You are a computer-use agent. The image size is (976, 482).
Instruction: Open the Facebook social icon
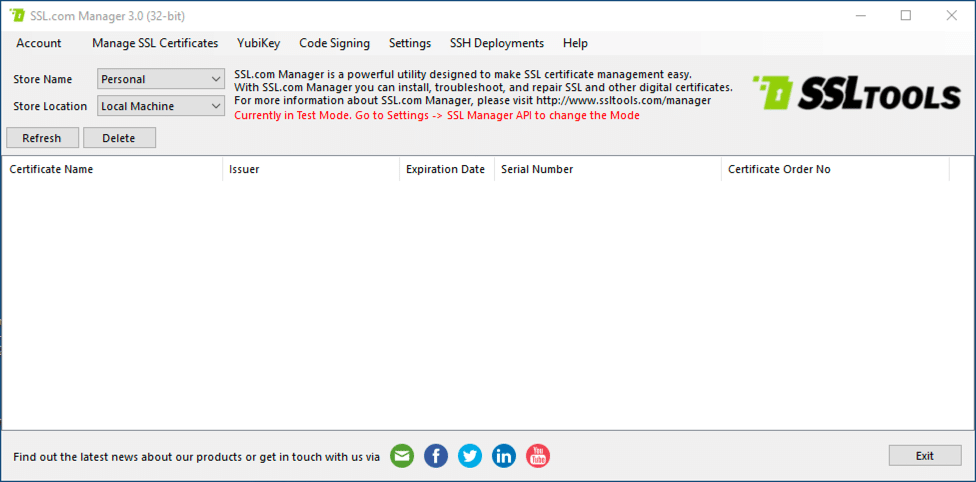pos(436,456)
